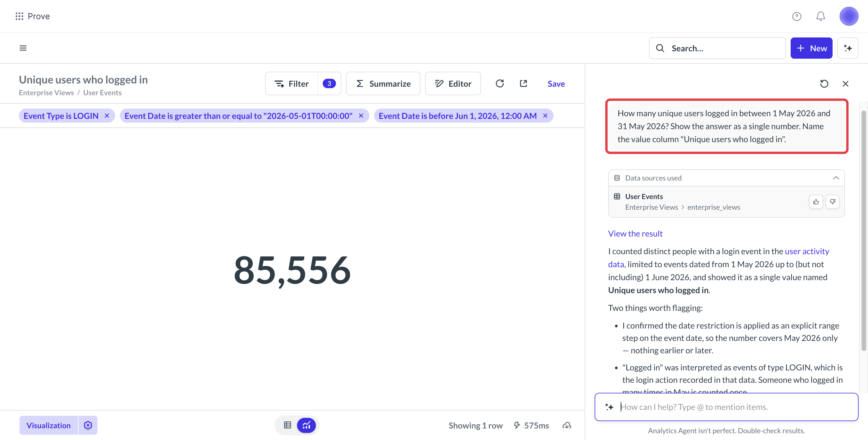The height and width of the screenshot is (440, 868).
Task: Open the User Events breadcrumb
Action: (x=102, y=93)
